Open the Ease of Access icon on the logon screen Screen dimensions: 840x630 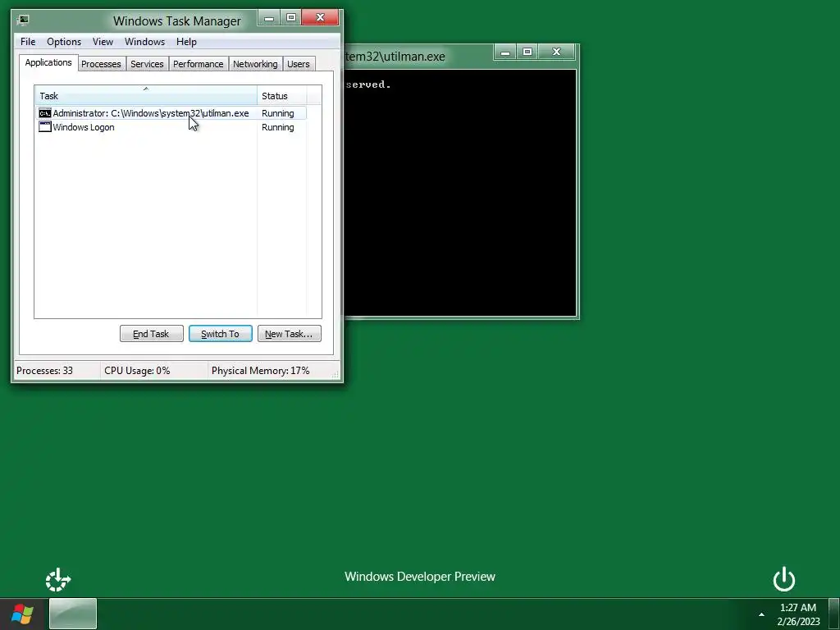coord(58,580)
